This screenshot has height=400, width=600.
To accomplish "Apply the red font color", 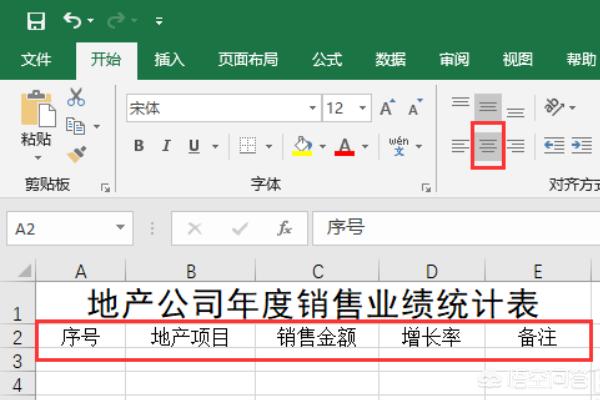I will [x=344, y=147].
